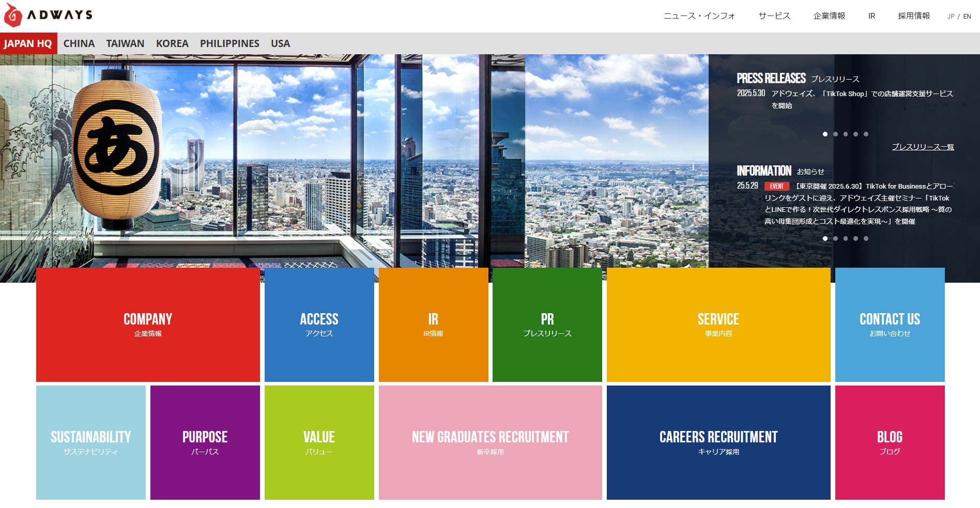Viewport: 980px width, 508px height.
Task: Open ニュース・インフォ menu
Action: (x=699, y=16)
